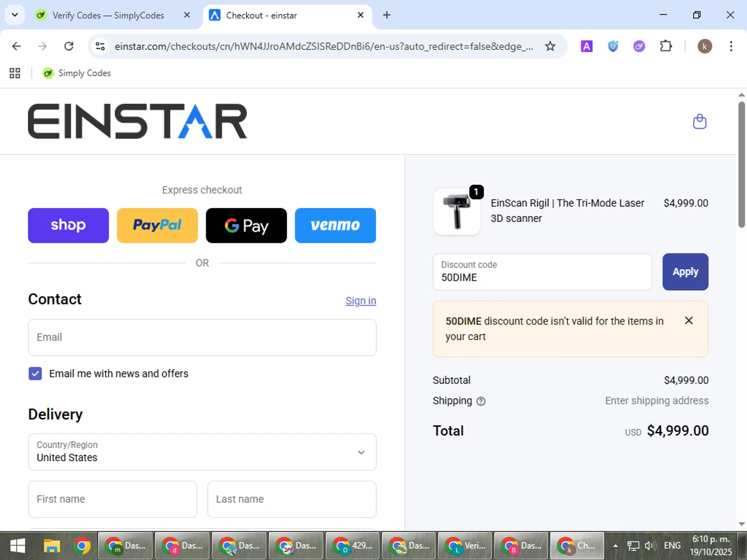Screen dimensions: 747x560
Task: Click the page vertical scrollbar
Action: (742, 165)
